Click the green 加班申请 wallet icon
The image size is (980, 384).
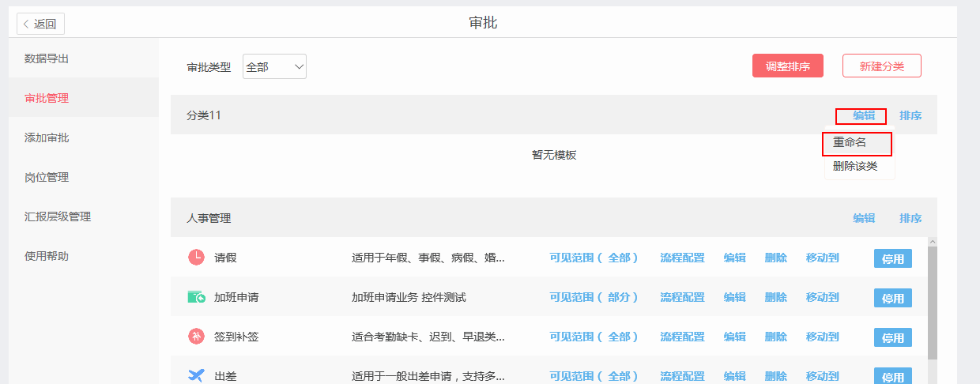pos(196,297)
